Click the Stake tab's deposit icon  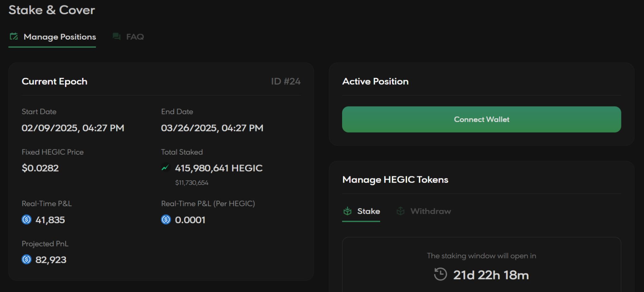pyautogui.click(x=347, y=211)
